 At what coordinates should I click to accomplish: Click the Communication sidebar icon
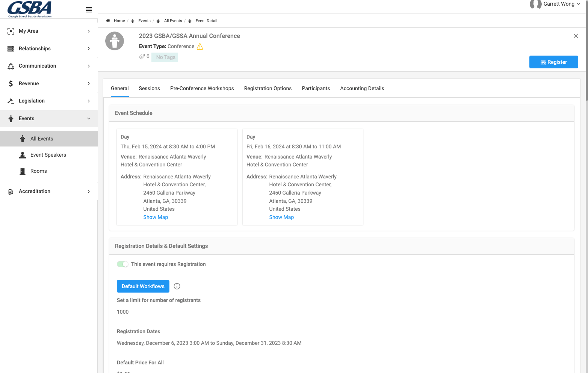pos(11,66)
